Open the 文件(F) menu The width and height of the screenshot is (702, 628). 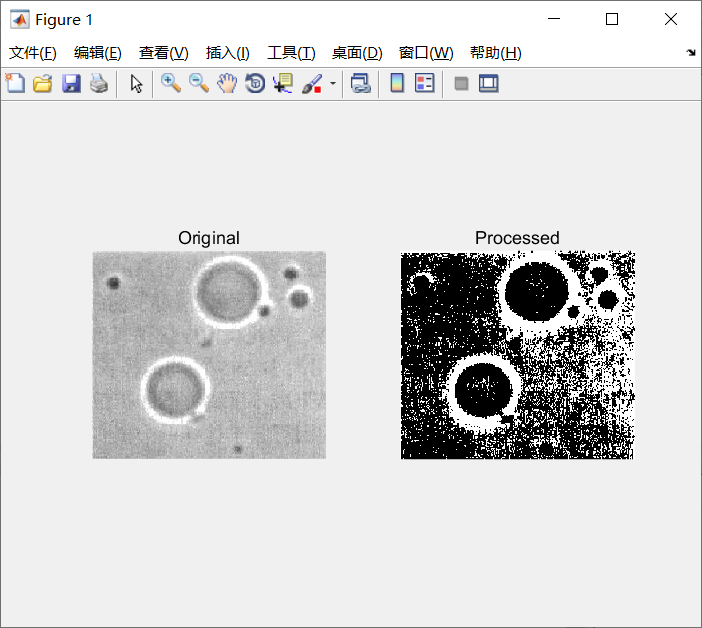pyautogui.click(x=33, y=53)
